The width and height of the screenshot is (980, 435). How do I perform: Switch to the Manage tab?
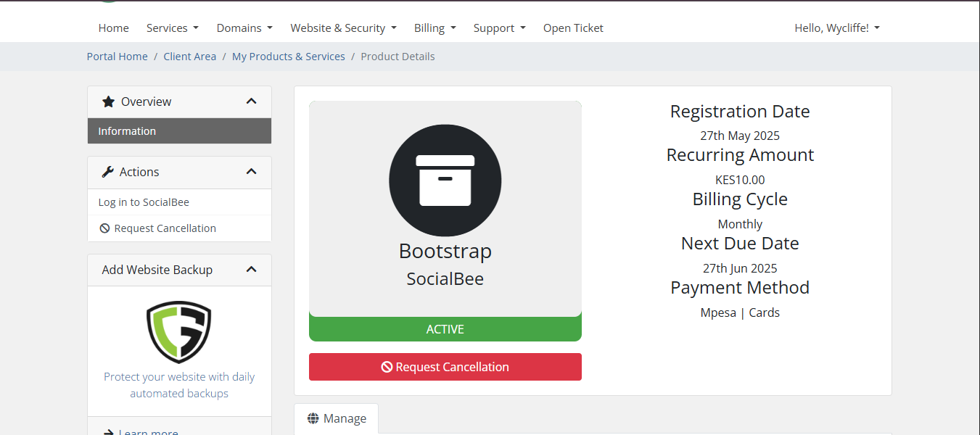click(x=337, y=418)
